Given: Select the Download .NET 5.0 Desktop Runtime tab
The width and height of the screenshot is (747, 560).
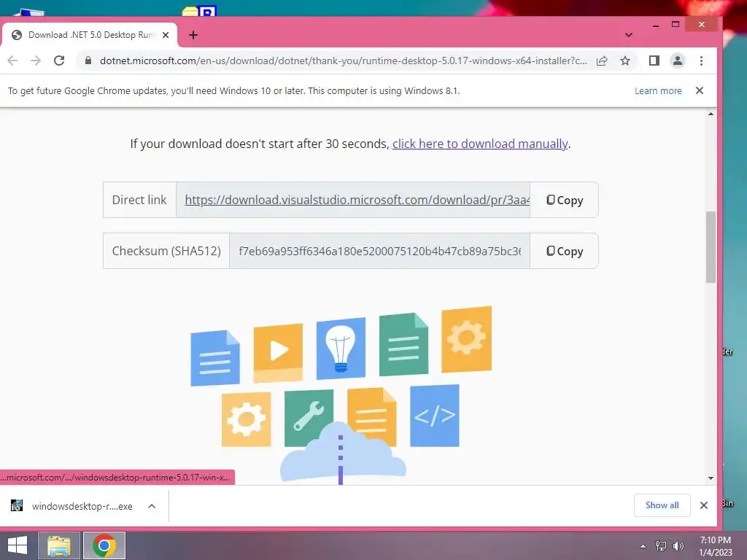Looking at the screenshot, I should [90, 35].
